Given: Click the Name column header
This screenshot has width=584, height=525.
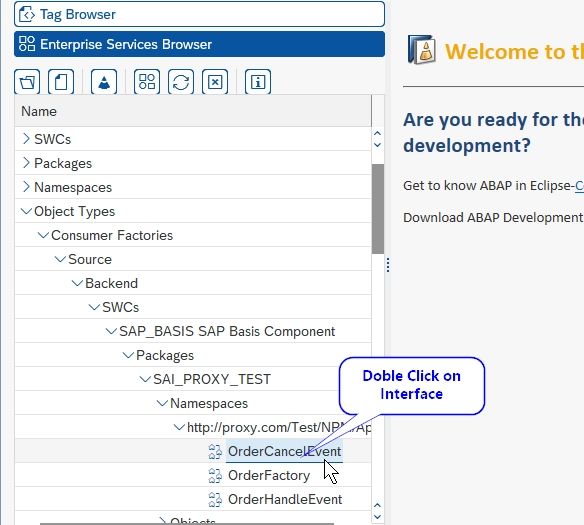Looking at the screenshot, I should pos(193,111).
